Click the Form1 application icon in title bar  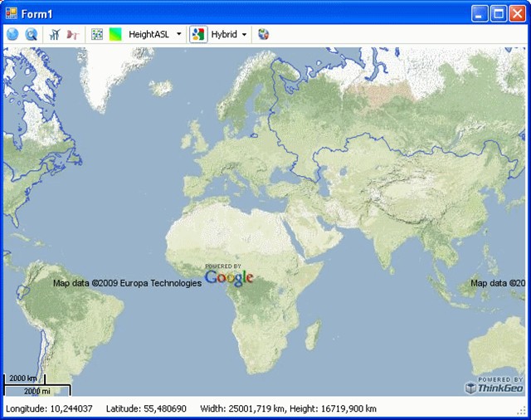click(11, 14)
